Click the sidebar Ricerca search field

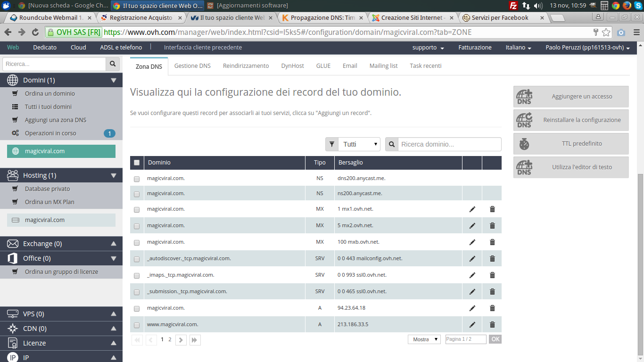[54, 64]
